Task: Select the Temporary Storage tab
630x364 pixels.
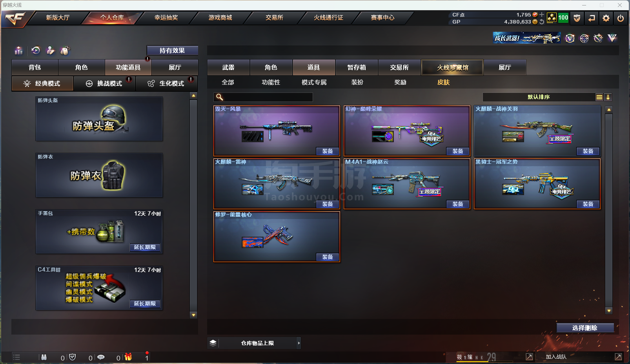Action: [357, 67]
